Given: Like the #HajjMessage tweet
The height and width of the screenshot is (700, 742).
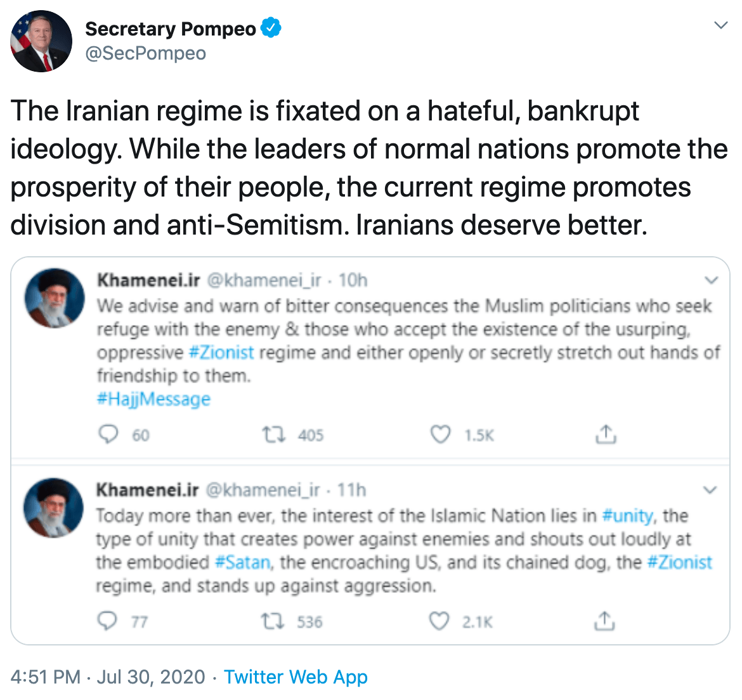Looking at the screenshot, I should [439, 434].
